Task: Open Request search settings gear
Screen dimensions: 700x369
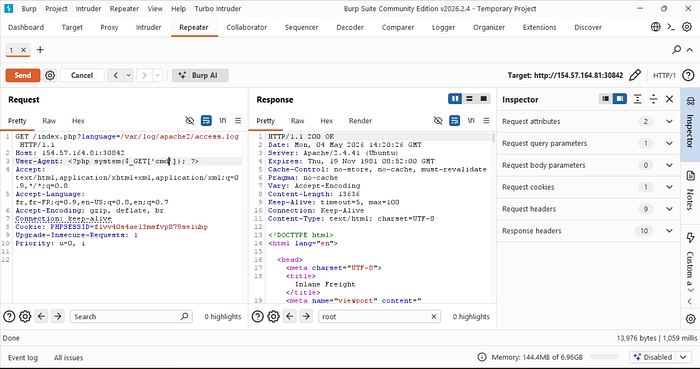Action: (x=25, y=316)
